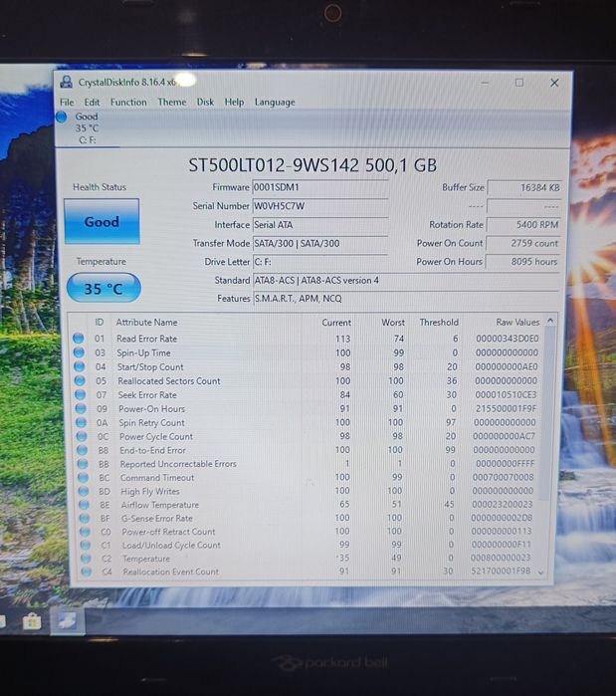Click the status icon for Temperature attribute row
Screen dimensions: 616x696
point(86,558)
